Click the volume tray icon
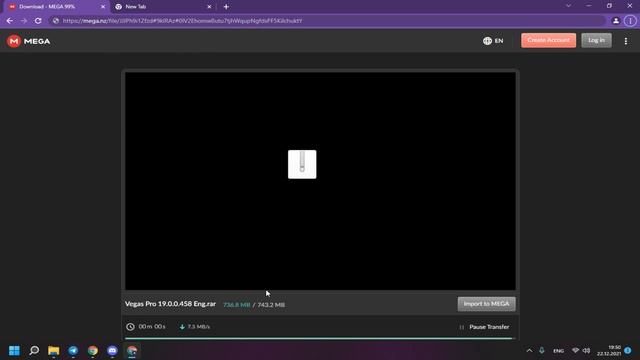 (x=587, y=351)
